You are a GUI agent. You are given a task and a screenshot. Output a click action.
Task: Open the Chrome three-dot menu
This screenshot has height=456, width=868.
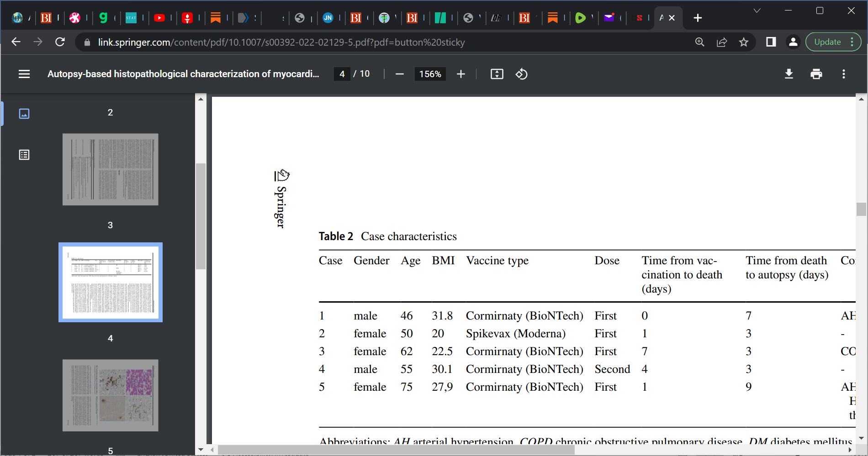coord(852,42)
